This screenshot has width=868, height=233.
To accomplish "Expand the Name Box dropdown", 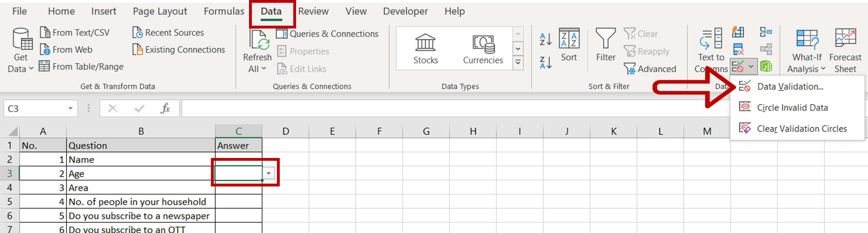I will pos(71,108).
